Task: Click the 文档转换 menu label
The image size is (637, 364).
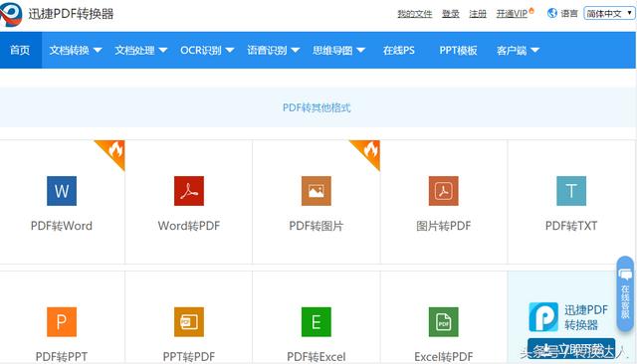Action: tap(70, 51)
